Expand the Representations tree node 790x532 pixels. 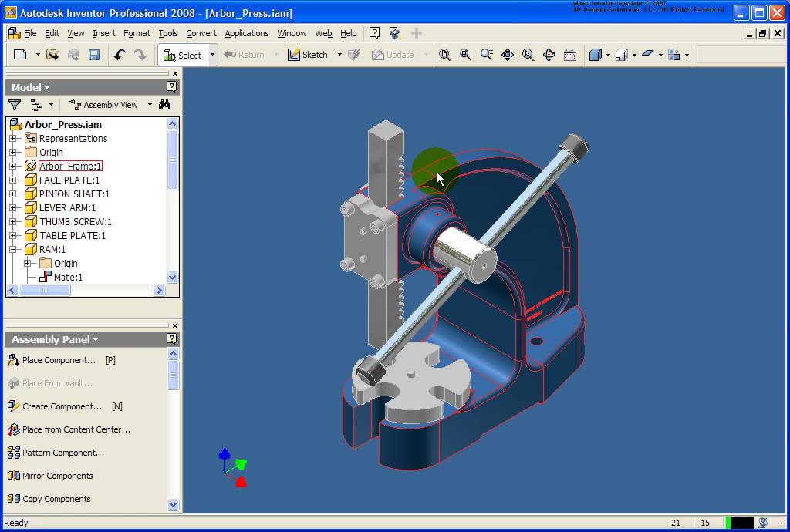coord(13,139)
